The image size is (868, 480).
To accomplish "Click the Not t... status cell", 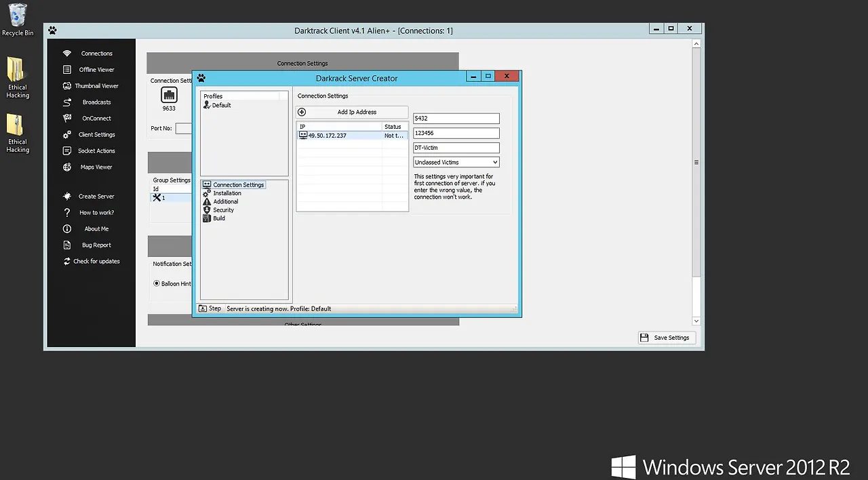I will pyautogui.click(x=395, y=136).
